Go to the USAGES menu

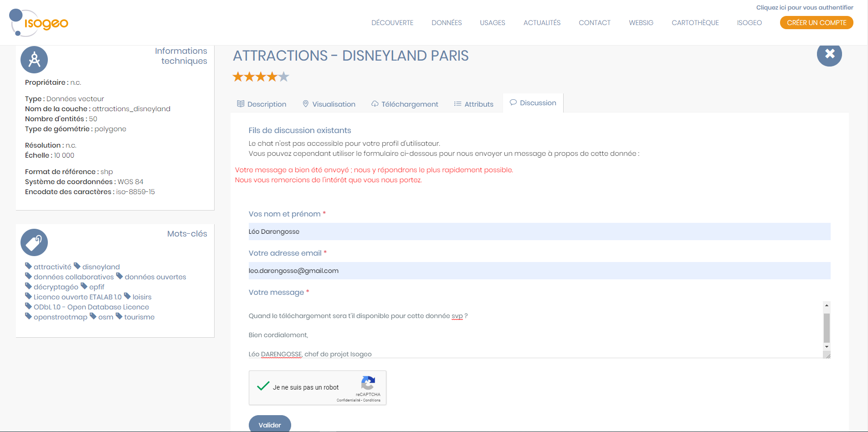click(493, 23)
